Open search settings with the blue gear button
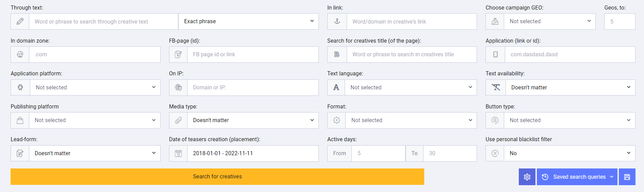The width and height of the screenshot is (644, 192). coord(527,177)
